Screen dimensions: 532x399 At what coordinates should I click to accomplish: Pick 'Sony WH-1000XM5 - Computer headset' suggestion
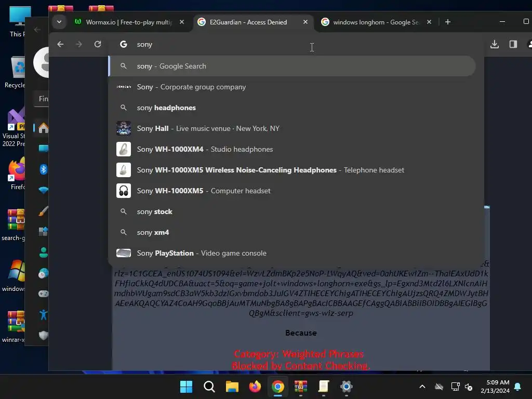pos(292,191)
